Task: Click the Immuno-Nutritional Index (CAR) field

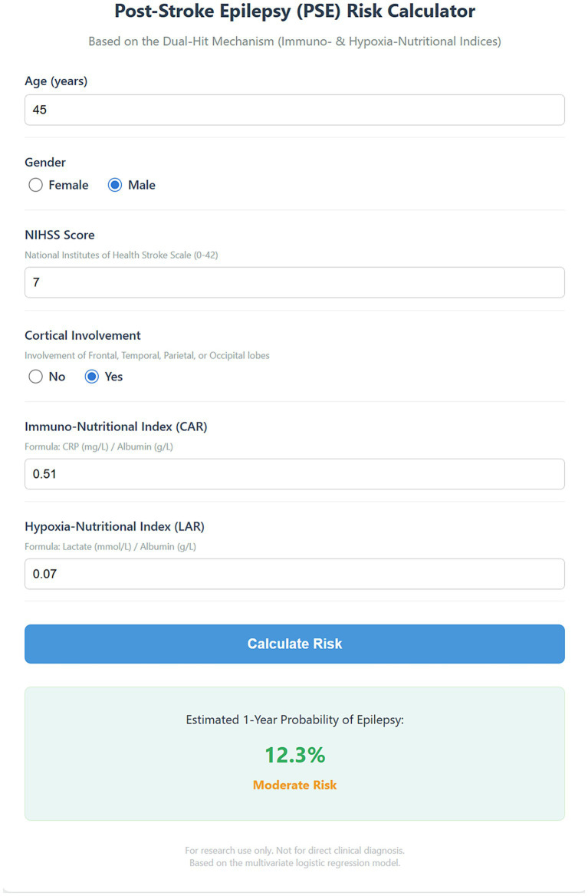Action: coord(294,474)
